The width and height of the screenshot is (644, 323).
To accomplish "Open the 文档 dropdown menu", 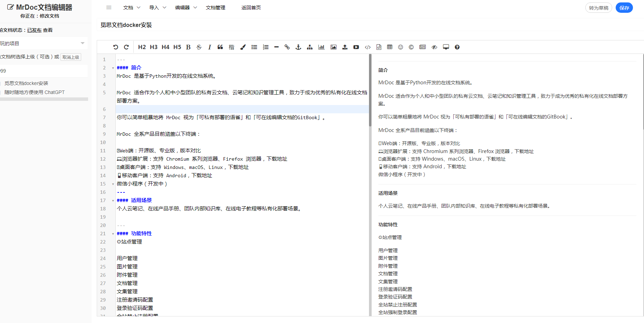I will [x=128, y=7].
